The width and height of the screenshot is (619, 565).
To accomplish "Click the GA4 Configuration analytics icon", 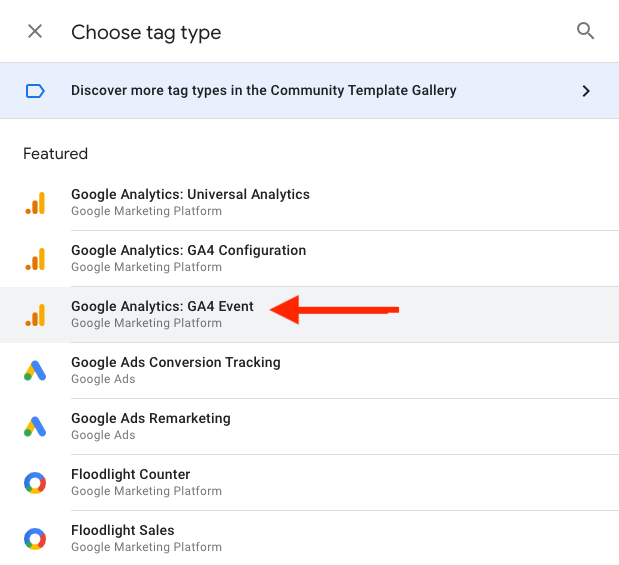I will 35,259.
